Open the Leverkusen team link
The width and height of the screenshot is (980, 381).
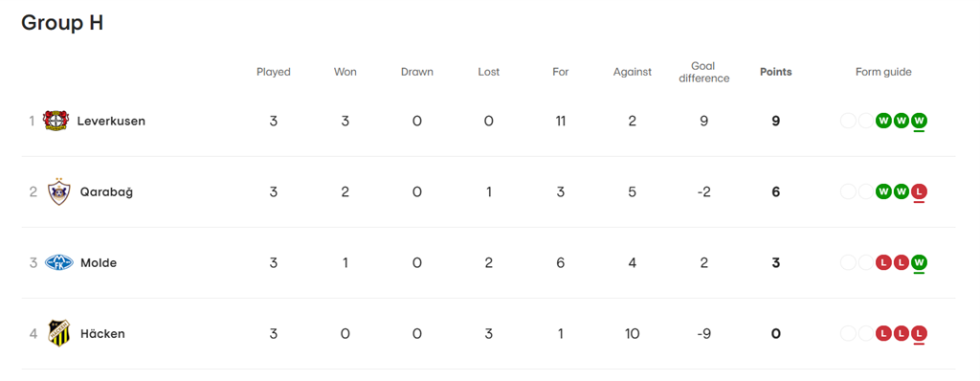pos(111,121)
